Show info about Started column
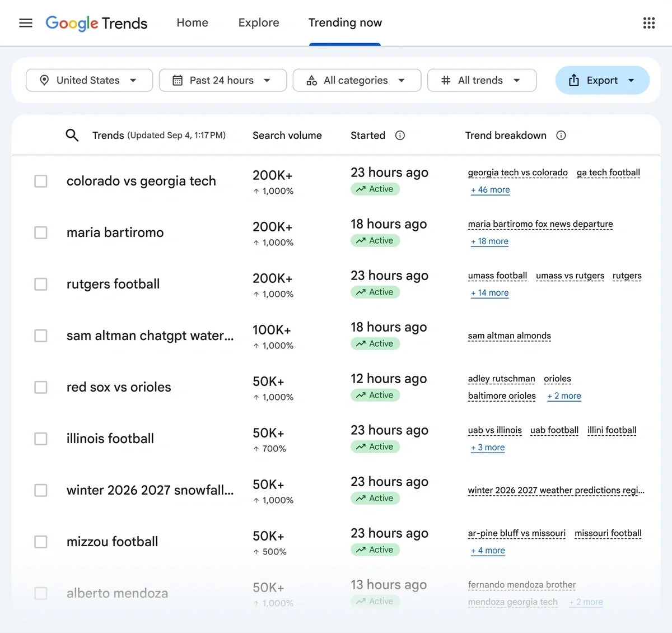 tap(400, 136)
